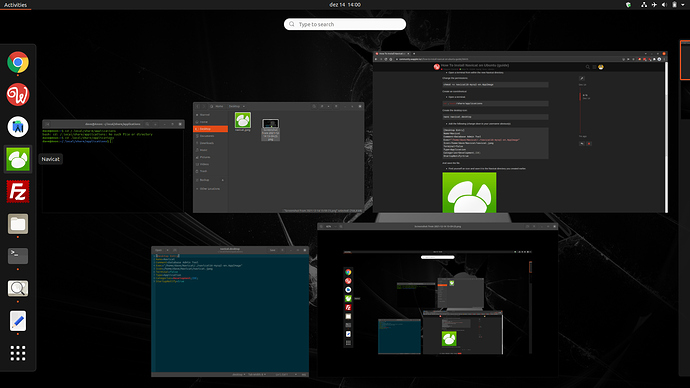Open the magnifier image viewer dock icon
Screen dimensions: 690x388
coord(18,289)
